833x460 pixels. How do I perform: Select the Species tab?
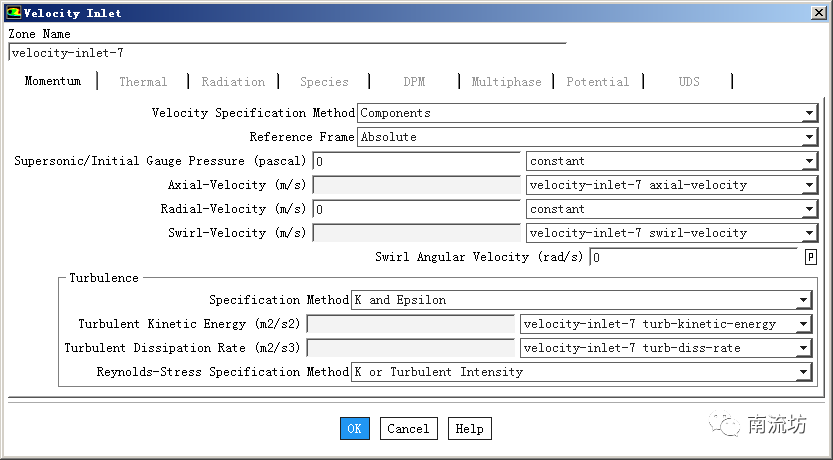pyautogui.click(x=324, y=82)
